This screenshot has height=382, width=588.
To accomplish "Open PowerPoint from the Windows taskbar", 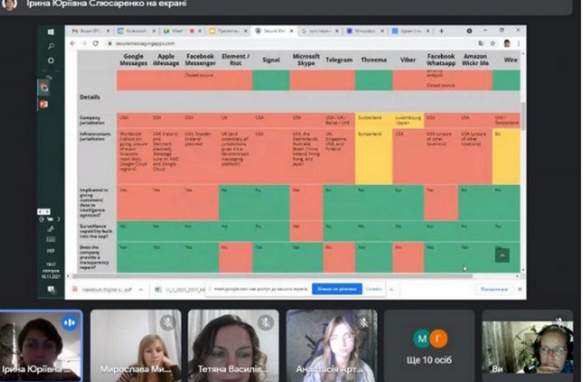I will click(43, 104).
